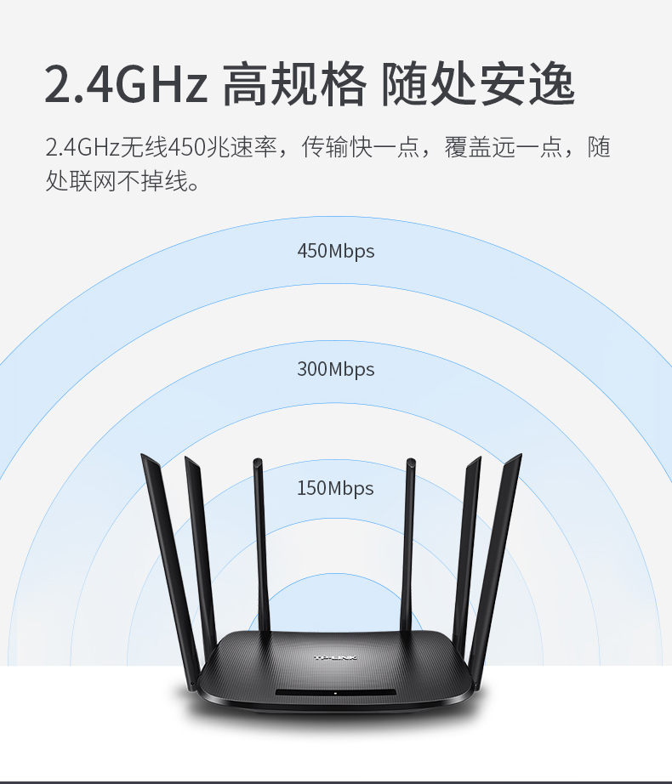
Task: Click the 450Mbps speed label
Action: 335,251
